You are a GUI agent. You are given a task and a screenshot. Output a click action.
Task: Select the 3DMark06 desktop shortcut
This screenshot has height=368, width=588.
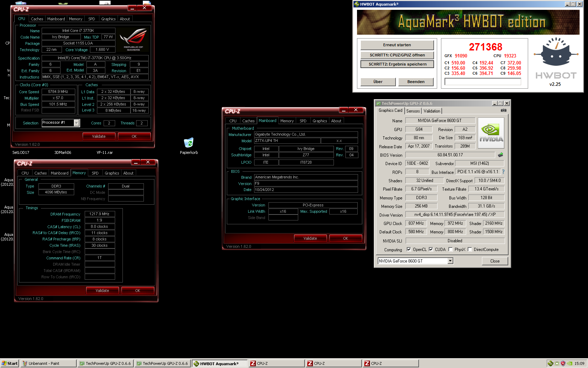click(x=63, y=152)
